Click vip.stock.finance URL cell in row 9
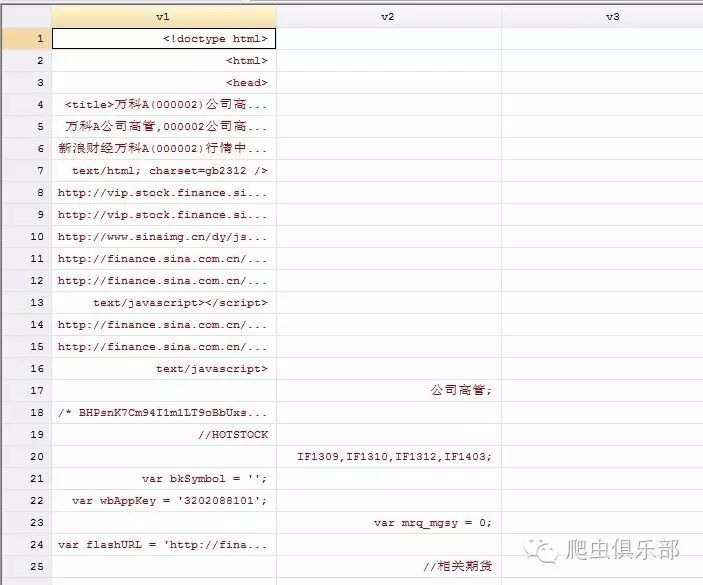Screen dimensions: 703x585 click(x=164, y=214)
